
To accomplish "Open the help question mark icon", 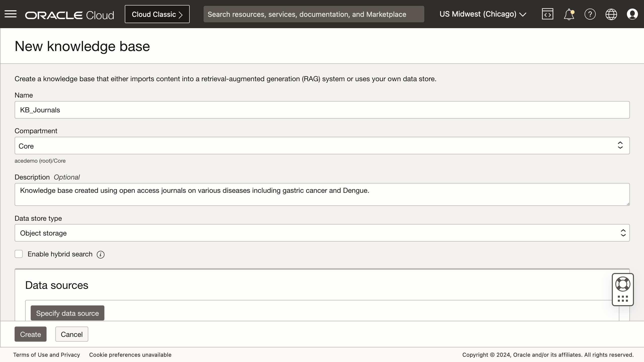I will pos(590,14).
